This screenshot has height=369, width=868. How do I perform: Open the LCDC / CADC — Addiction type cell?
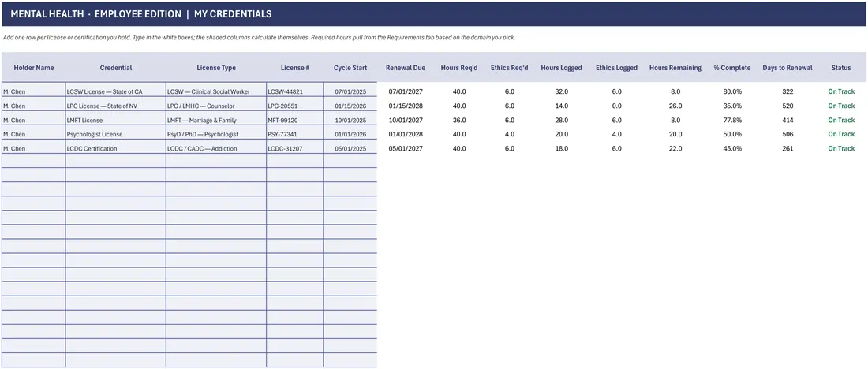coord(216,148)
